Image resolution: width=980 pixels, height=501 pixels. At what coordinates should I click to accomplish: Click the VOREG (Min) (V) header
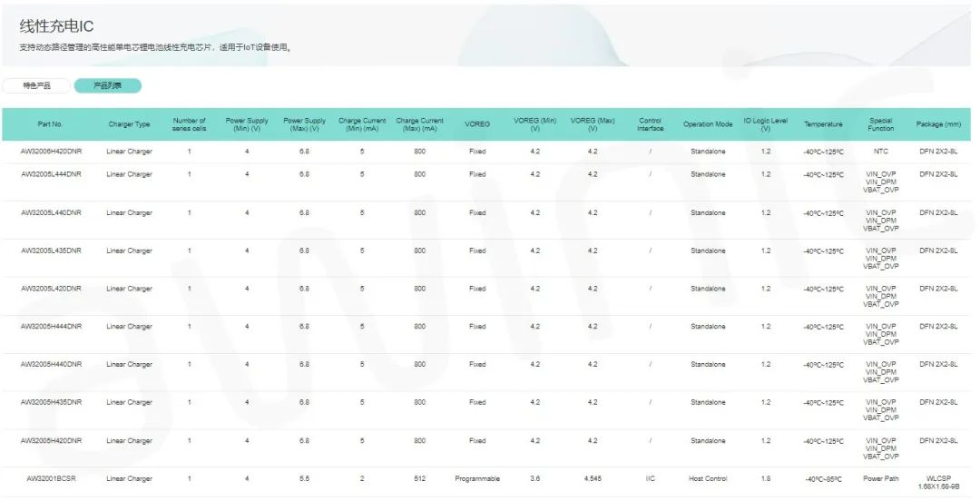click(x=535, y=124)
